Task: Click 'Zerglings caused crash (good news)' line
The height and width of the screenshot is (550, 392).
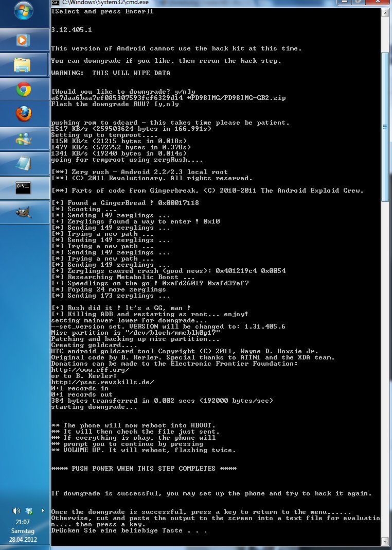Action: point(169,271)
